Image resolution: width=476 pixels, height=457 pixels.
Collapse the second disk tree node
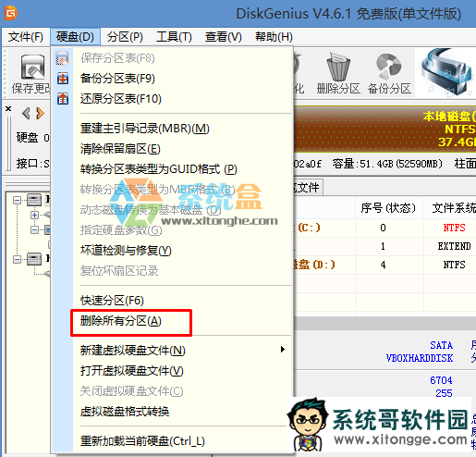point(17,259)
